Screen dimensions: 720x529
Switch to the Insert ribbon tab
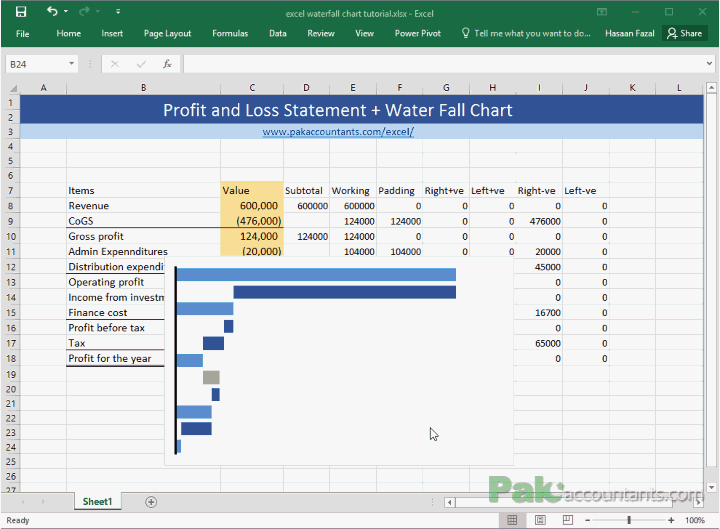click(x=112, y=34)
